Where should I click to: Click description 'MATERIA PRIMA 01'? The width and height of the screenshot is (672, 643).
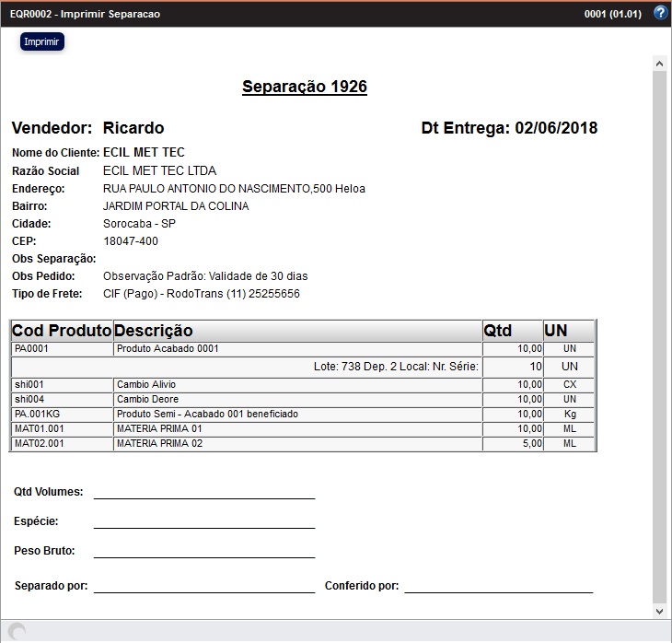tap(159, 428)
